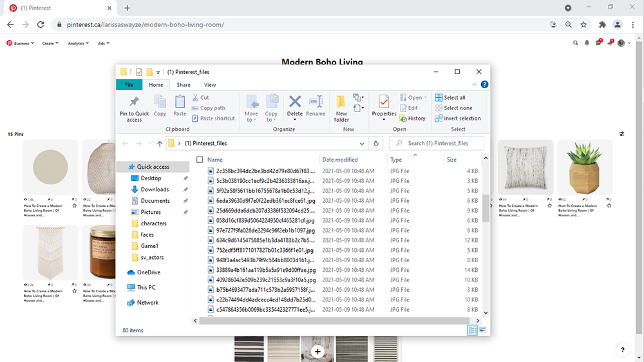Expand the Open button dropdown
The image size is (644, 362).
[426, 97]
